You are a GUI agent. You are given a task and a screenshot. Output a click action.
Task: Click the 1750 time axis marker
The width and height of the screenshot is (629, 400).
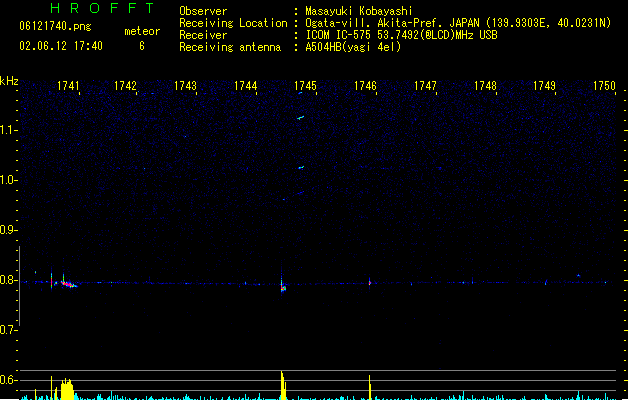(604, 86)
